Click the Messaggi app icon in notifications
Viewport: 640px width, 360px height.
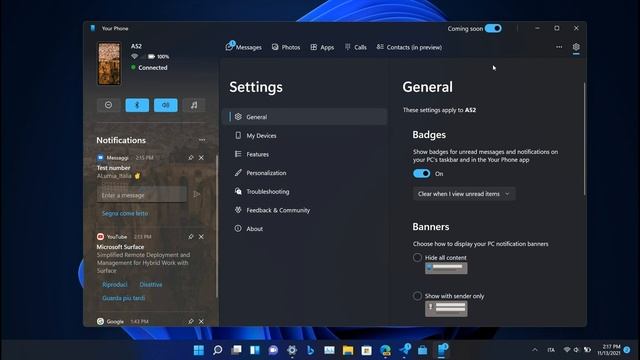(x=100, y=158)
